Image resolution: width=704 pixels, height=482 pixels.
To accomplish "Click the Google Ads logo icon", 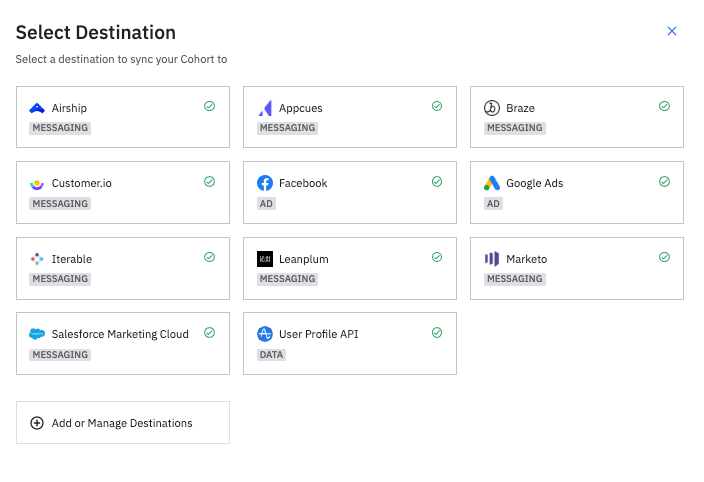I will pyautogui.click(x=492, y=183).
